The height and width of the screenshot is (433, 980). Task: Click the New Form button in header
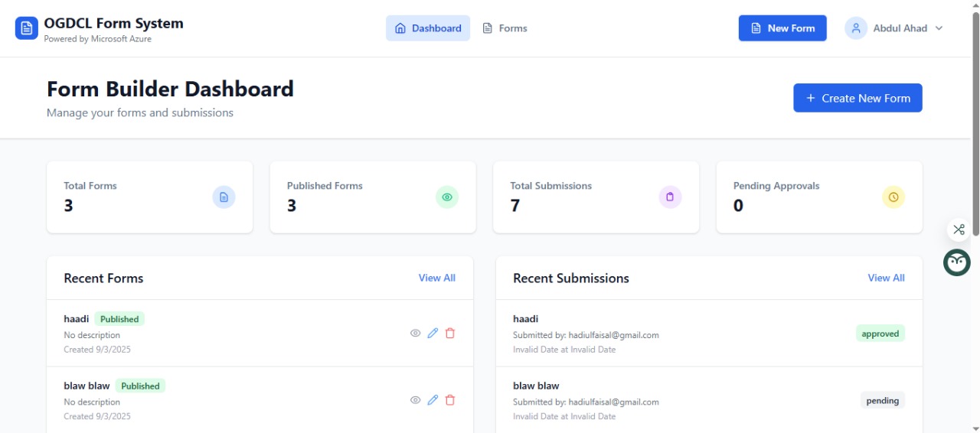point(782,28)
